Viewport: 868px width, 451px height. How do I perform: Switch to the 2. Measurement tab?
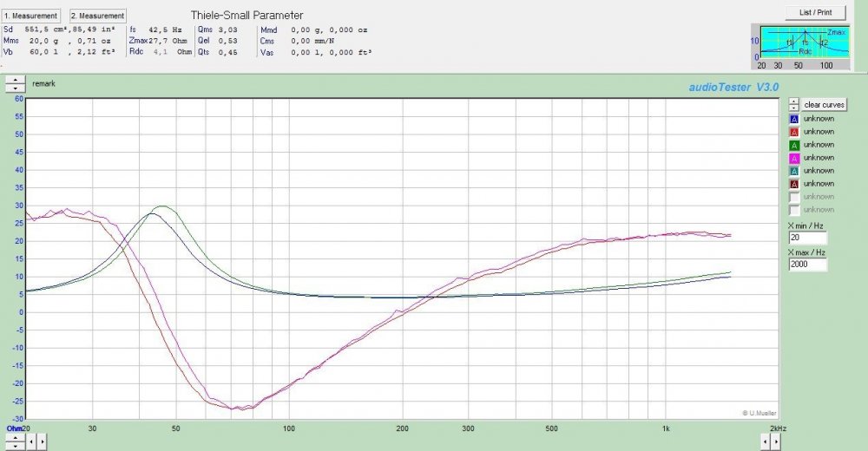pyautogui.click(x=97, y=16)
